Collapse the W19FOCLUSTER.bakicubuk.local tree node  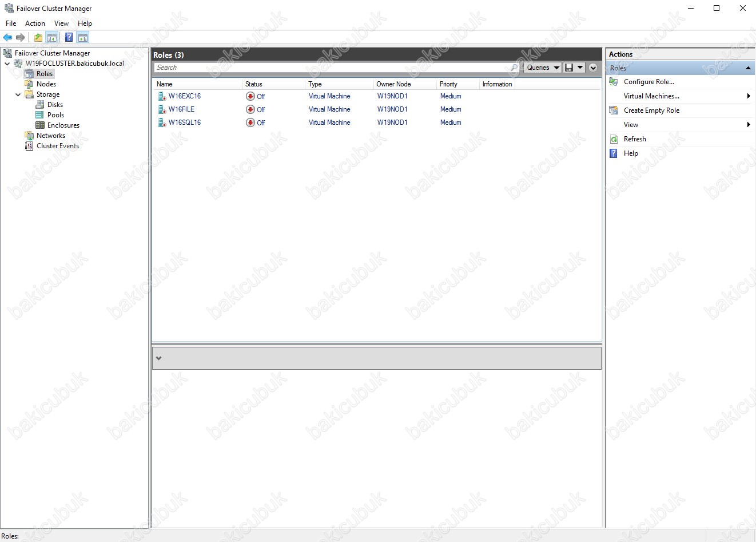pyautogui.click(x=7, y=64)
